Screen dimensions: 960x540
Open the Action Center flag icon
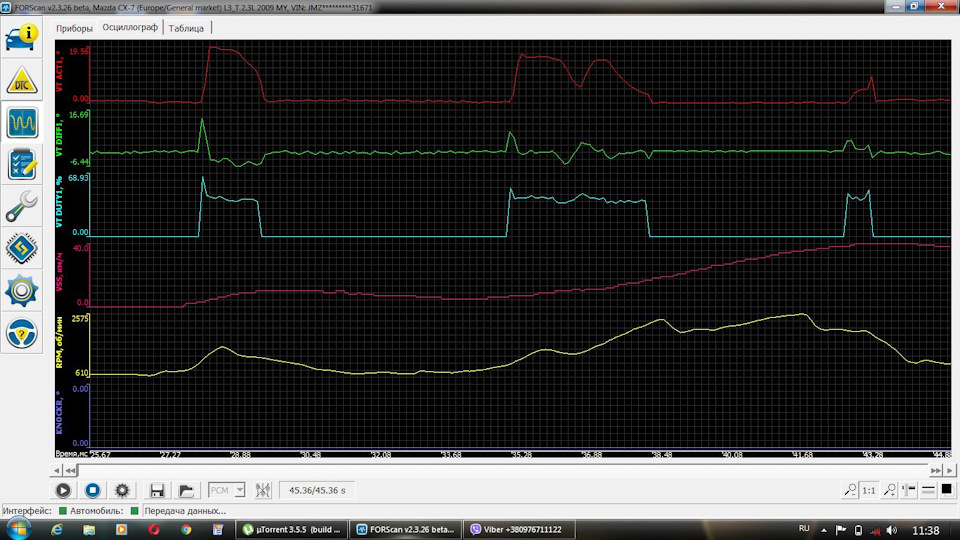841,530
